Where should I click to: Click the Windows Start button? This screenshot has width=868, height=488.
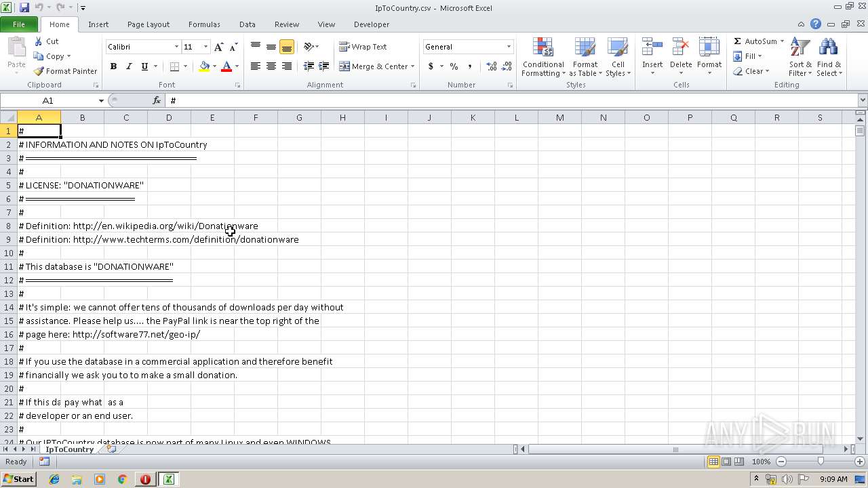[18, 479]
